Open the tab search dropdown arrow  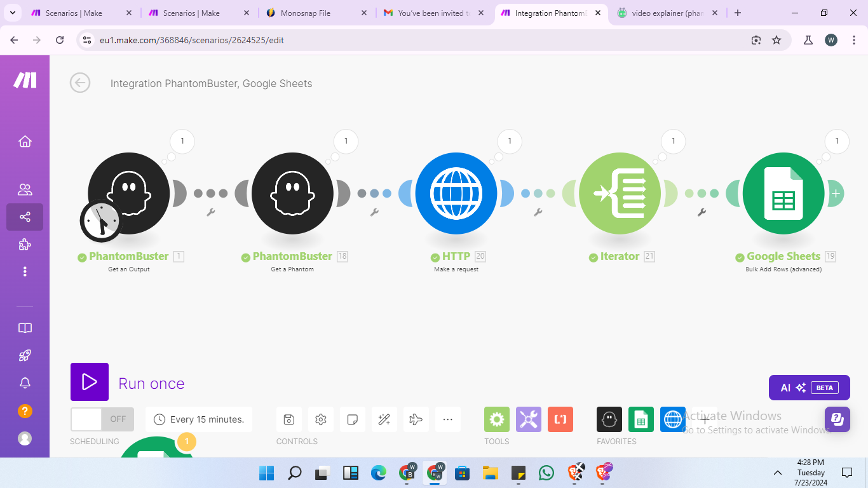coord(12,13)
